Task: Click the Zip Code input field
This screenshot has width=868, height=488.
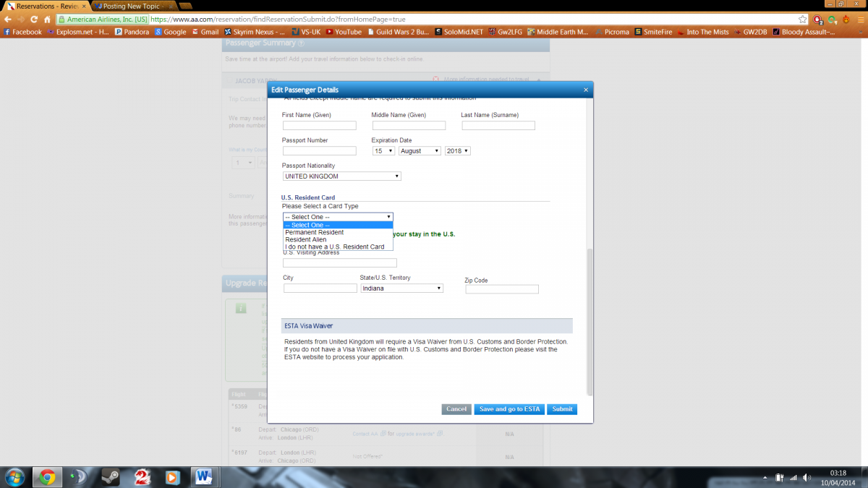Action: (502, 289)
